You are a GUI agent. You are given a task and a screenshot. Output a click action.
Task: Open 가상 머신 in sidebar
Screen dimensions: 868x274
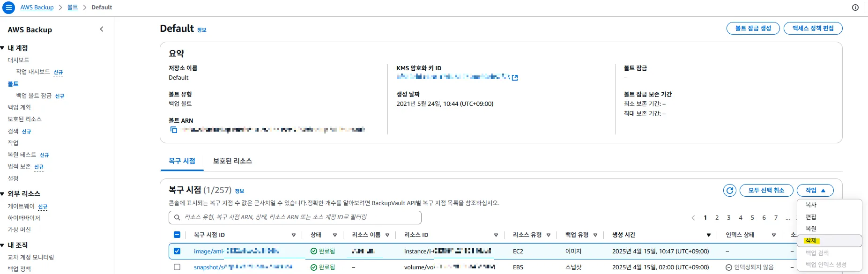pyautogui.click(x=19, y=230)
